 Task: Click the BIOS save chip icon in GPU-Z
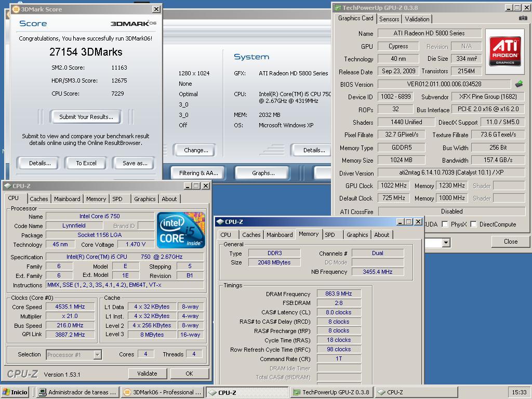pyautogui.click(x=519, y=84)
